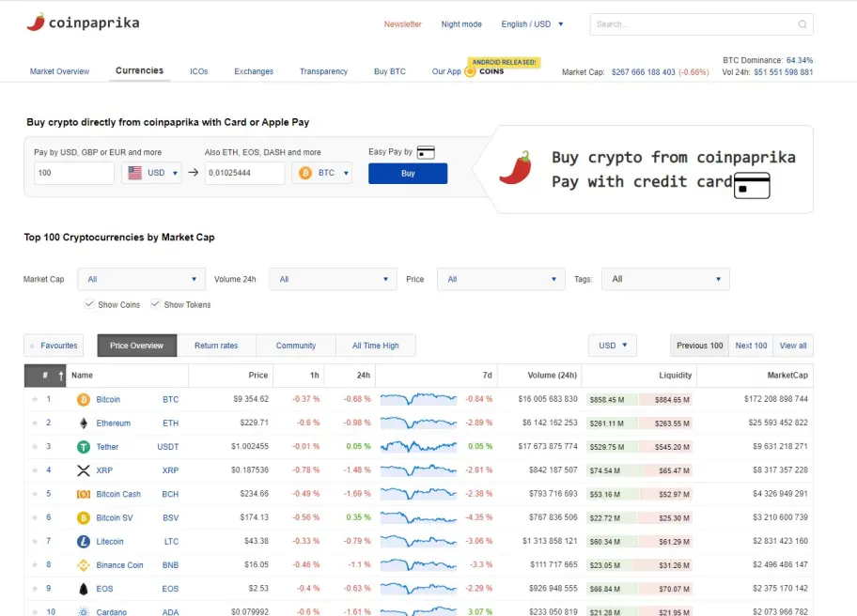Switch to the Return rates view
857x616 pixels.
216,346
